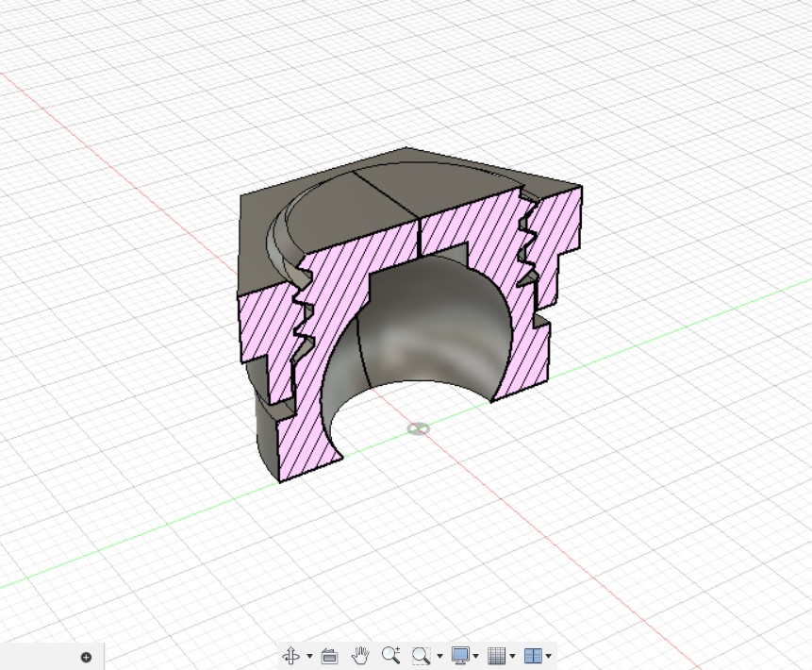Select the spherical cavity surface of model
Screen dimensions: 812x670
(x=430, y=331)
